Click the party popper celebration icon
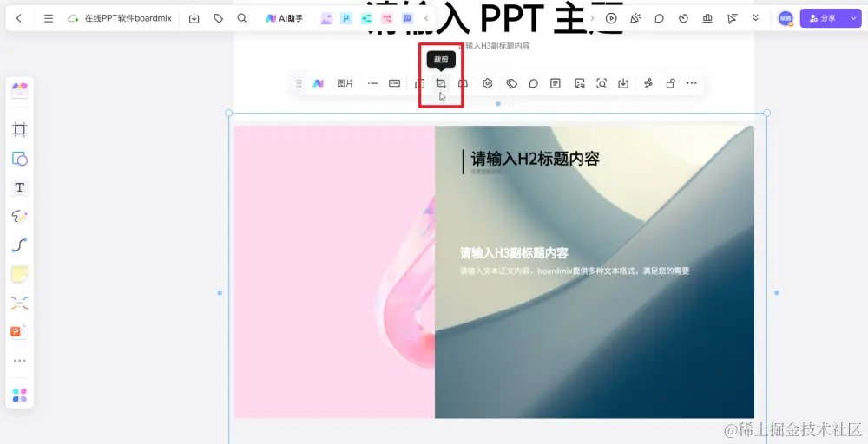 (635, 18)
